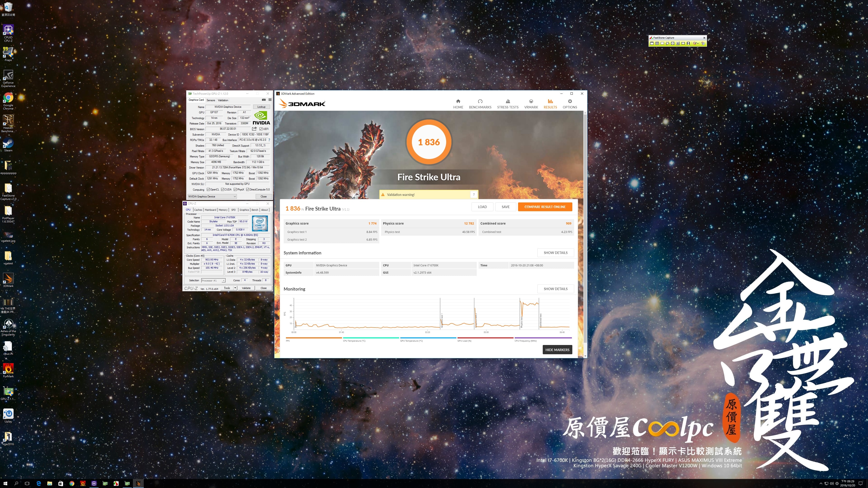This screenshot has width=868, height=488.
Task: Click FastStone capture window/object icon
Action: point(657,43)
